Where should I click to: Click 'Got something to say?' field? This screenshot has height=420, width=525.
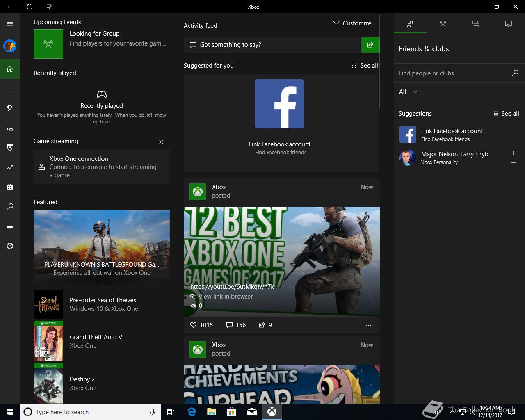click(x=272, y=45)
